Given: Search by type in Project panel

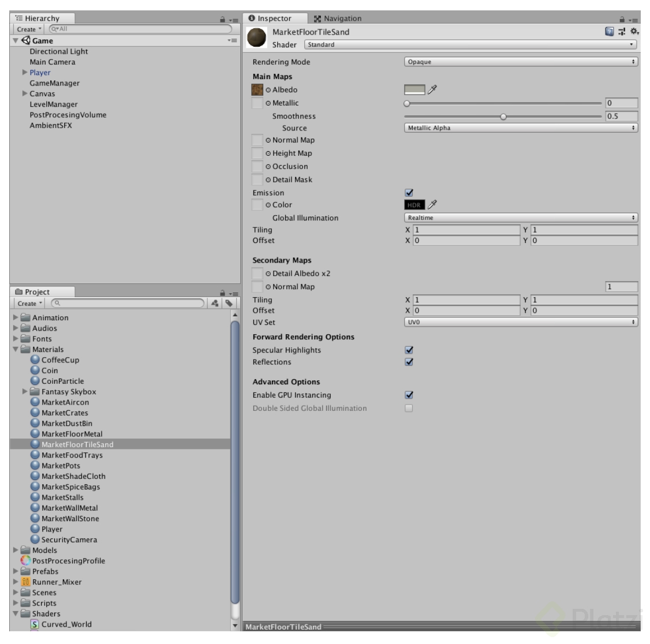Looking at the screenshot, I should tap(215, 304).
